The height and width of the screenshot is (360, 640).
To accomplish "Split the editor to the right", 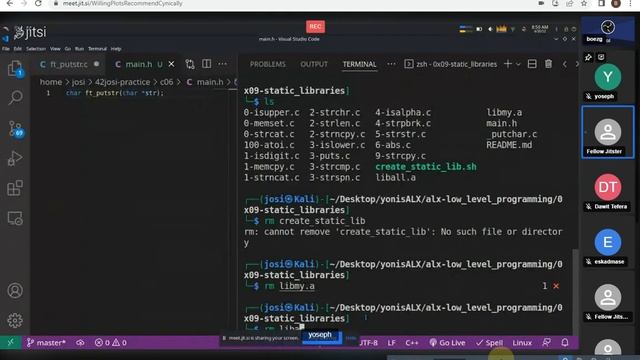I will tap(207, 64).
